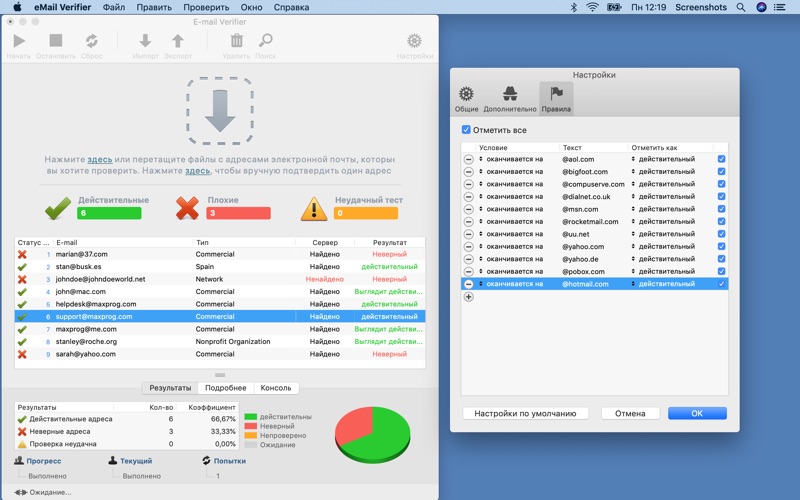The image size is (800, 500).
Task: Switch to Общие settings tab
Action: coord(466,99)
